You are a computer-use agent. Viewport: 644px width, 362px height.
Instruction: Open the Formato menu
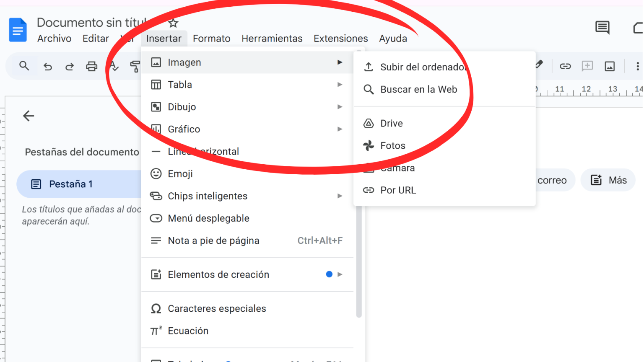211,38
